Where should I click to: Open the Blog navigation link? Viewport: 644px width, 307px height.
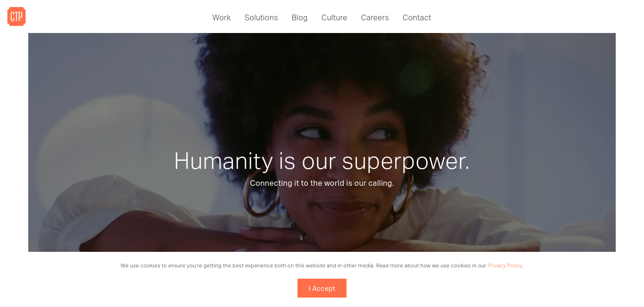299,17
